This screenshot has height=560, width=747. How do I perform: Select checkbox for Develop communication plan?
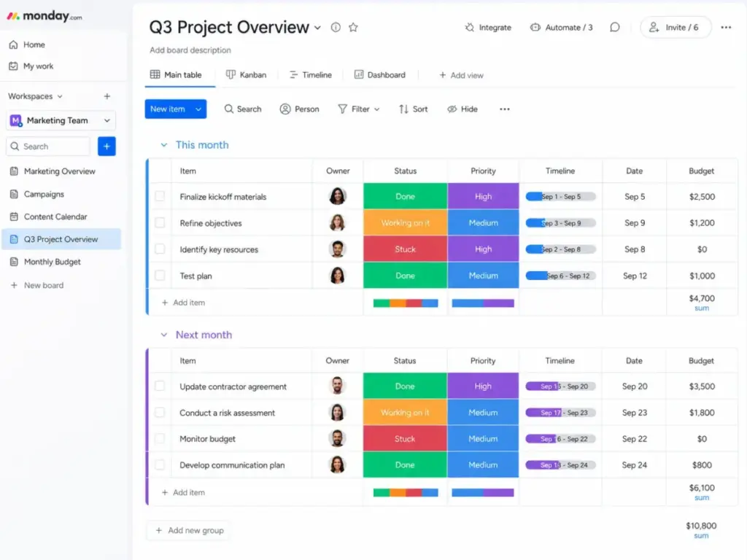tap(160, 464)
